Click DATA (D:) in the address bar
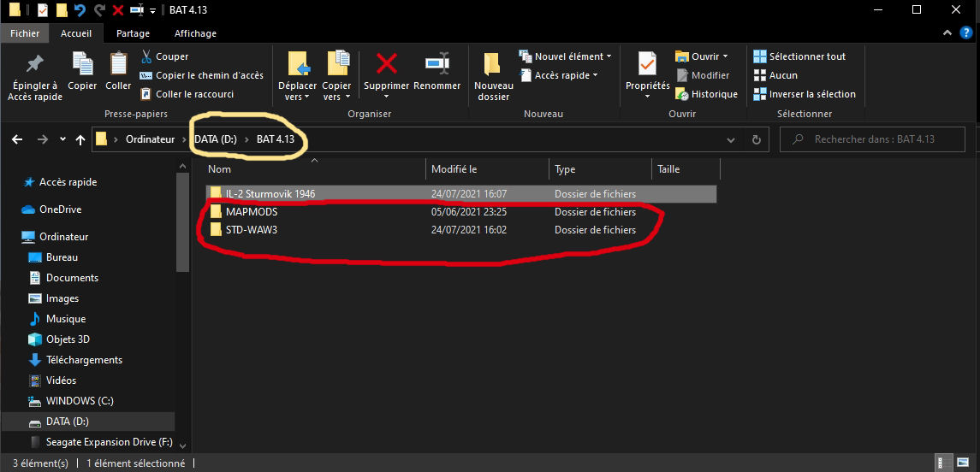The height and width of the screenshot is (472, 980). [215, 139]
